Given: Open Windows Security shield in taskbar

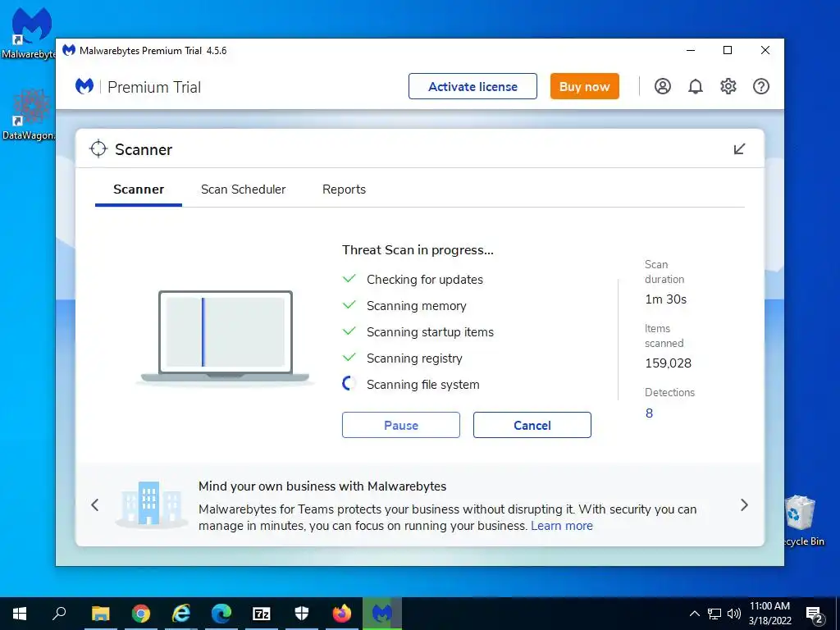Looking at the screenshot, I should (x=302, y=614).
